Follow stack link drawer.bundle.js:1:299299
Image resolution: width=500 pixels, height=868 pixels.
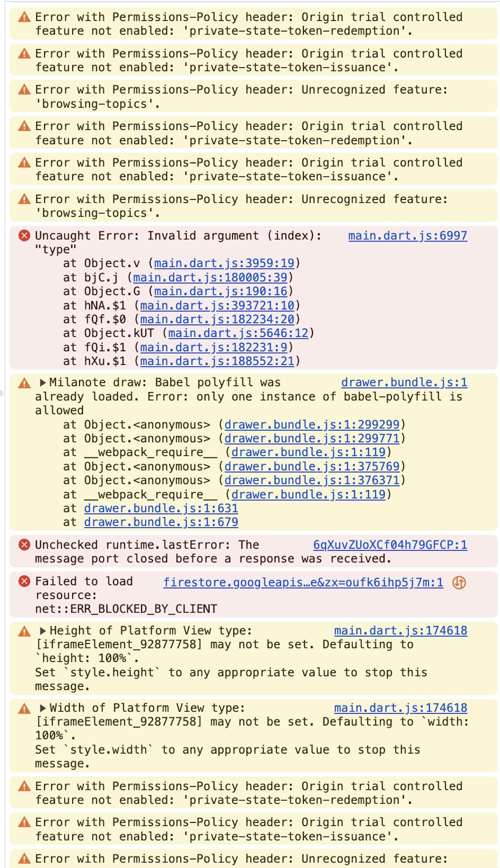point(312,424)
